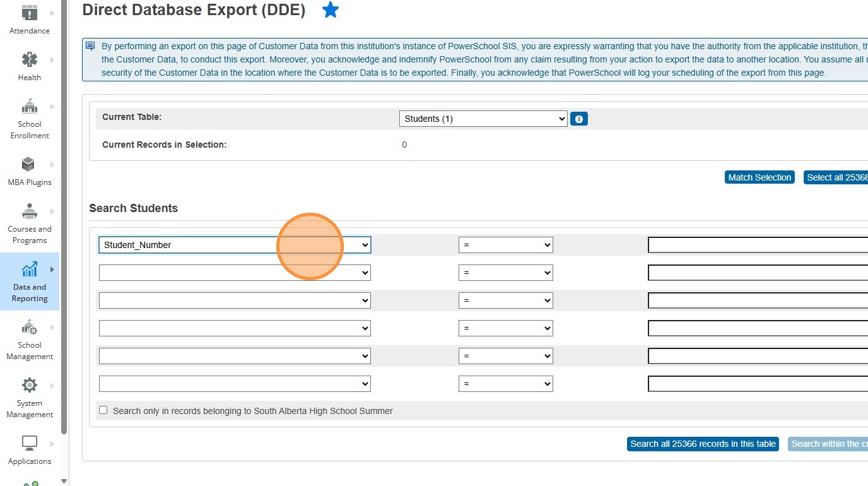
Task: Click the Applications monitor icon
Action: tap(29, 443)
